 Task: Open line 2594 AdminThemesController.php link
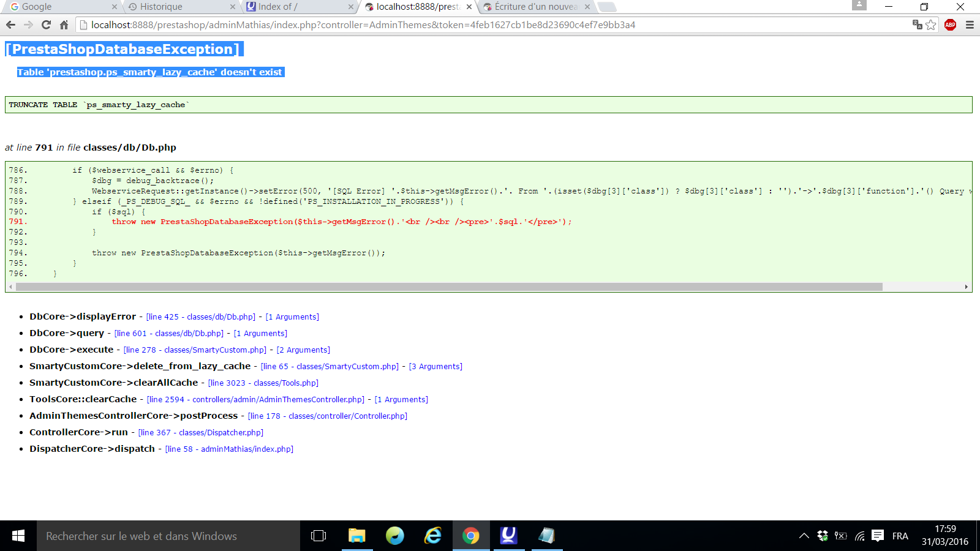point(255,400)
